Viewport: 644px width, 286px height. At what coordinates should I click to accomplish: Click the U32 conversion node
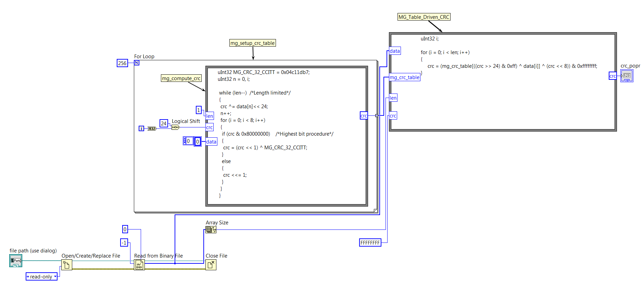click(x=152, y=128)
